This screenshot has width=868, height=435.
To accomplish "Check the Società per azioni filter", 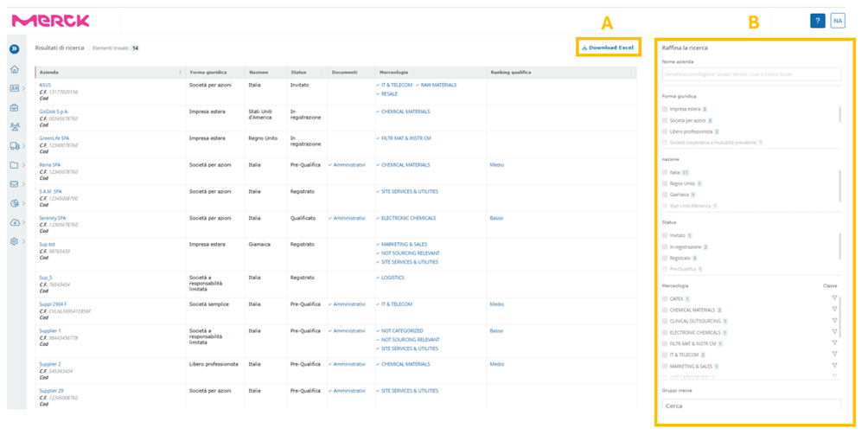I will [665, 120].
